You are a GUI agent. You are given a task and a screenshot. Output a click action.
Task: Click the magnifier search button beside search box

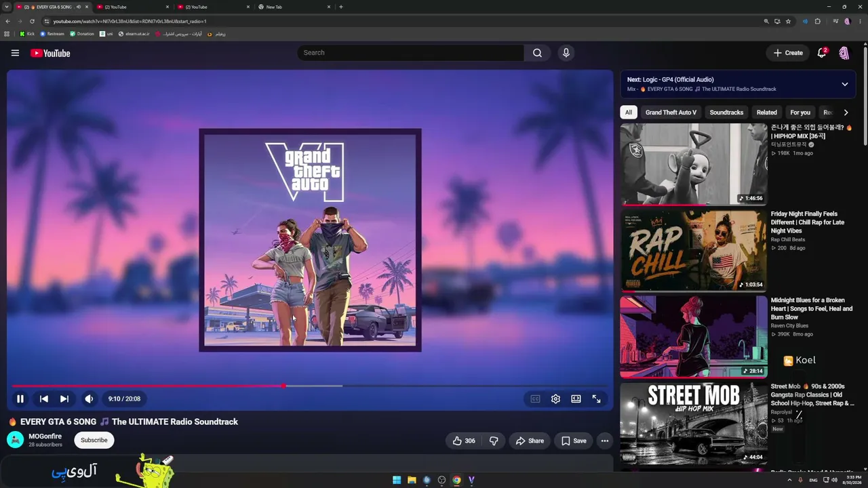[537, 53]
